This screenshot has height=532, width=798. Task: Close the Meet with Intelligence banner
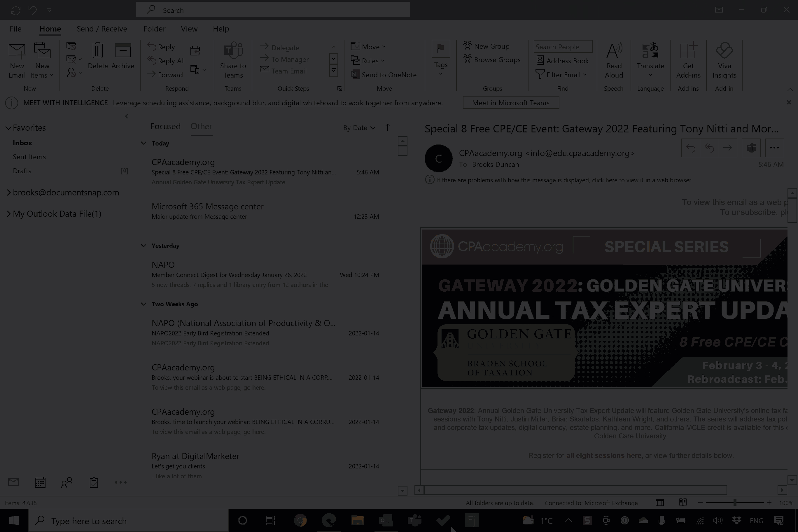pos(789,102)
